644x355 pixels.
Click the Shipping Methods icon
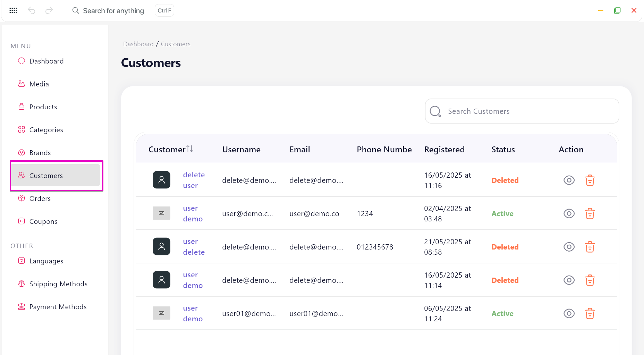tap(22, 284)
